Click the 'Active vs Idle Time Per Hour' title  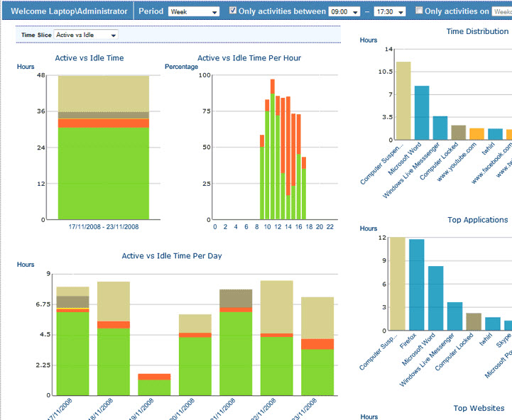249,58
